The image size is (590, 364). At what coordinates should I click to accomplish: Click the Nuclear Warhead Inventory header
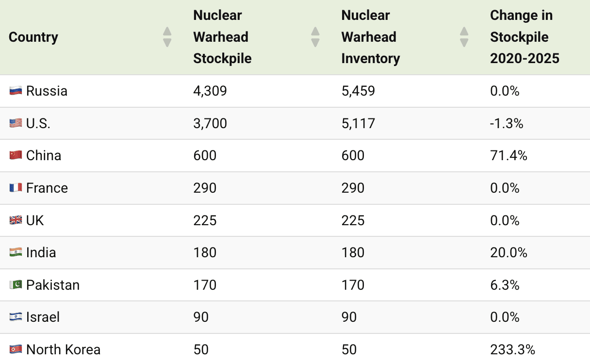tap(371, 37)
